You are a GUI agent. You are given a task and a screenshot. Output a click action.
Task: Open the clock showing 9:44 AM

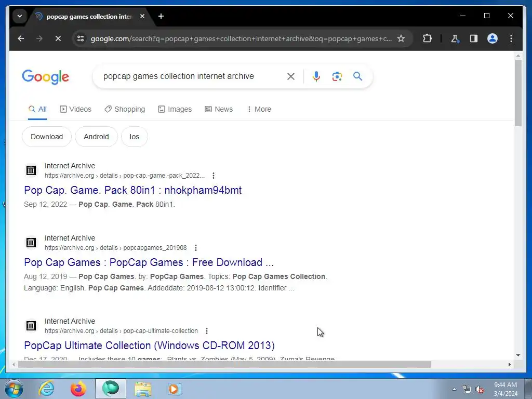pos(506,389)
